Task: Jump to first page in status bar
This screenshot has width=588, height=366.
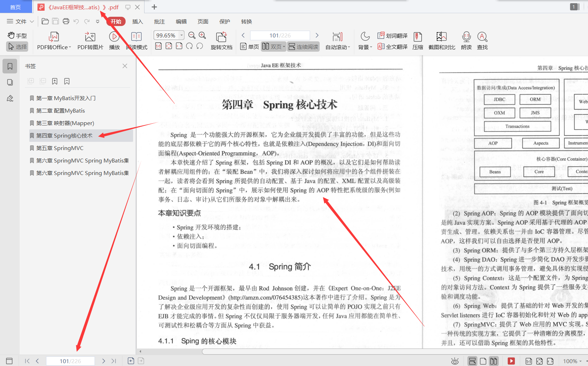Action: pyautogui.click(x=27, y=361)
